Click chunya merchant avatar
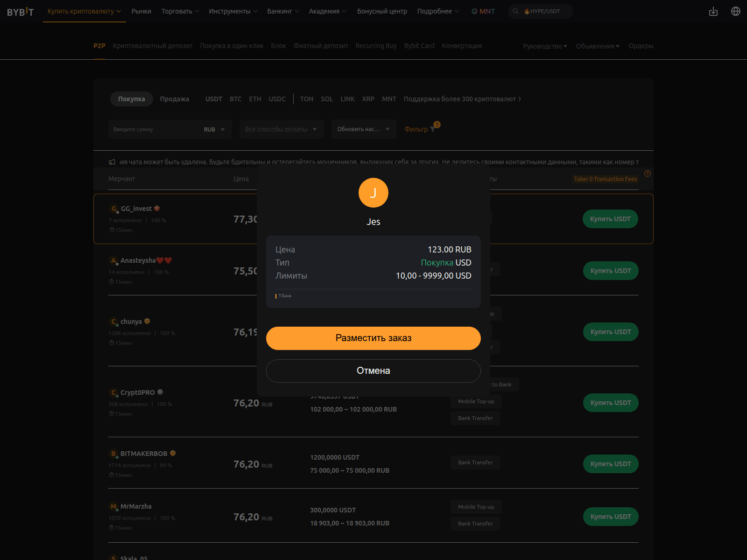747x560 pixels. click(x=113, y=322)
